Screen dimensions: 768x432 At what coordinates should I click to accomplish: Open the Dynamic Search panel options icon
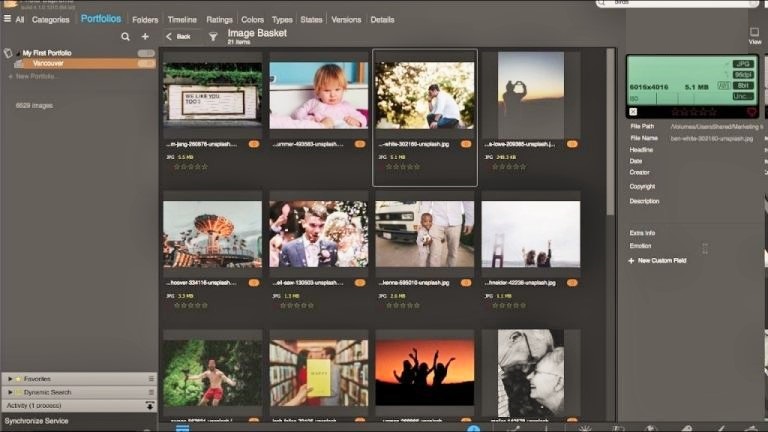click(x=151, y=392)
